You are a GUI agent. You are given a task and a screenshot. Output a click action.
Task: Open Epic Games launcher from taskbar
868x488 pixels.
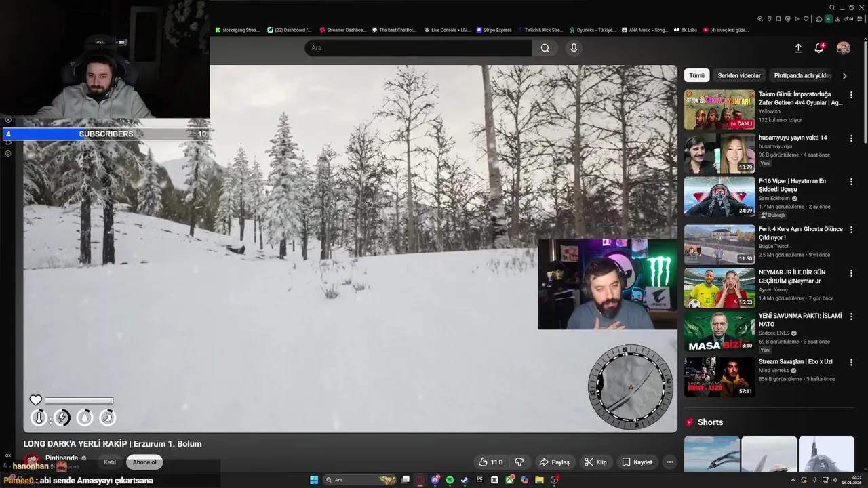click(479, 480)
